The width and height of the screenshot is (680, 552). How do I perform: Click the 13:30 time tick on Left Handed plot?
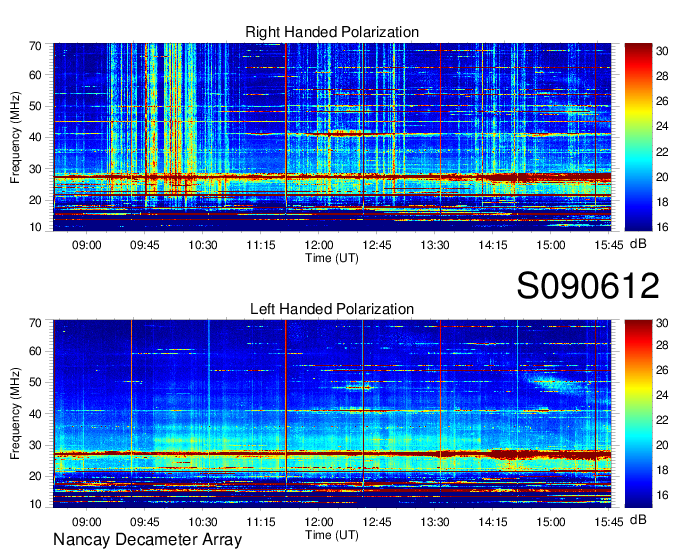pos(435,522)
